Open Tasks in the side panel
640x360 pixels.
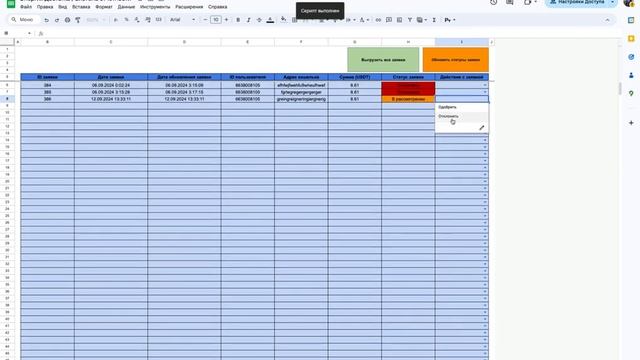coord(631,57)
